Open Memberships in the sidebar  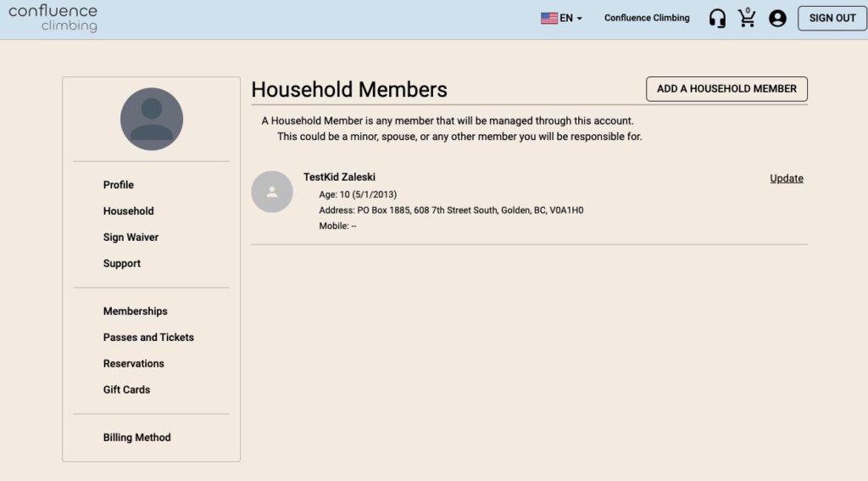click(135, 311)
